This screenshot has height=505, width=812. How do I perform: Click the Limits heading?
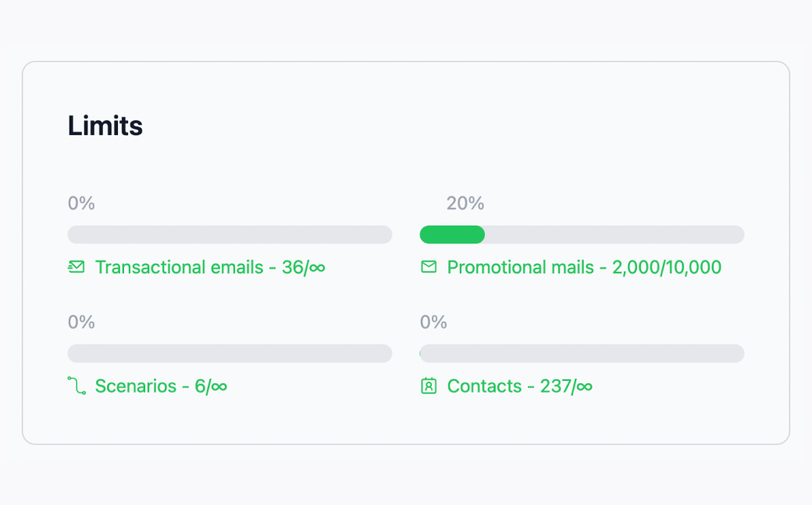pyautogui.click(x=105, y=126)
